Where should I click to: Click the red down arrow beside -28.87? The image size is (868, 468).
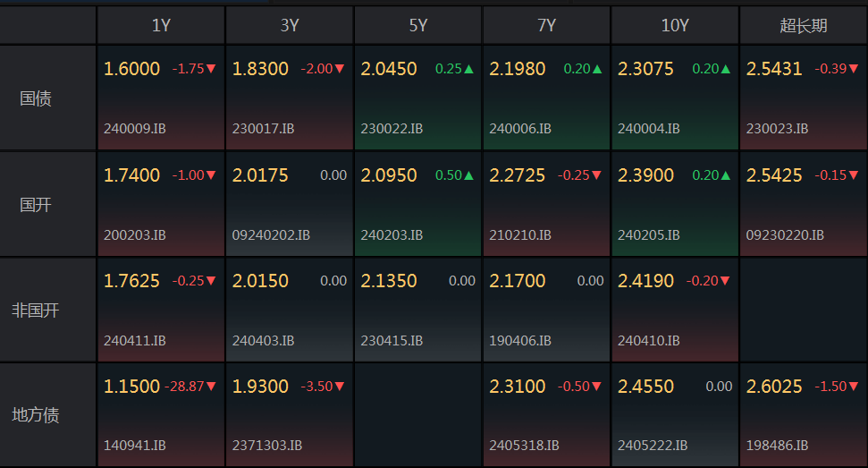click(212, 387)
